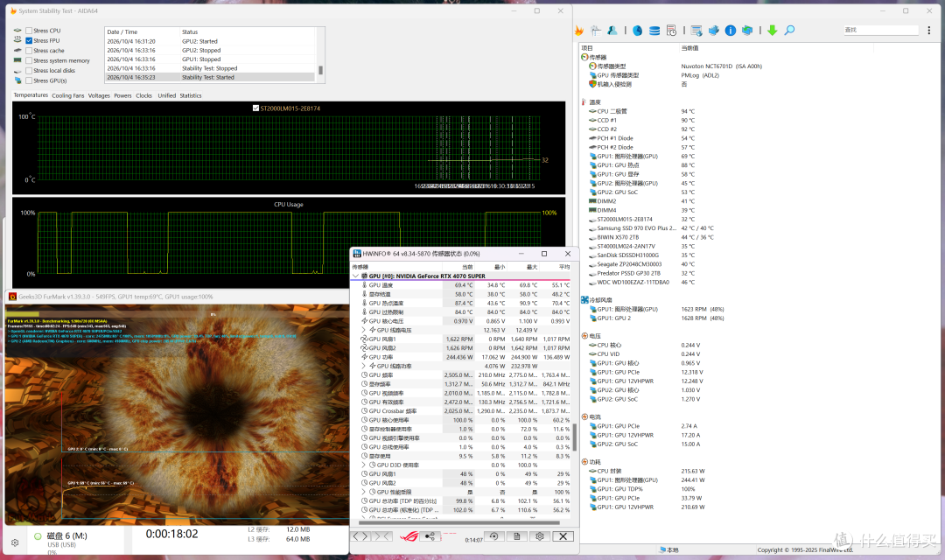The width and height of the screenshot is (945, 560).
Task: Click the 平均 column header in HWiNFO
Action: 555,267
